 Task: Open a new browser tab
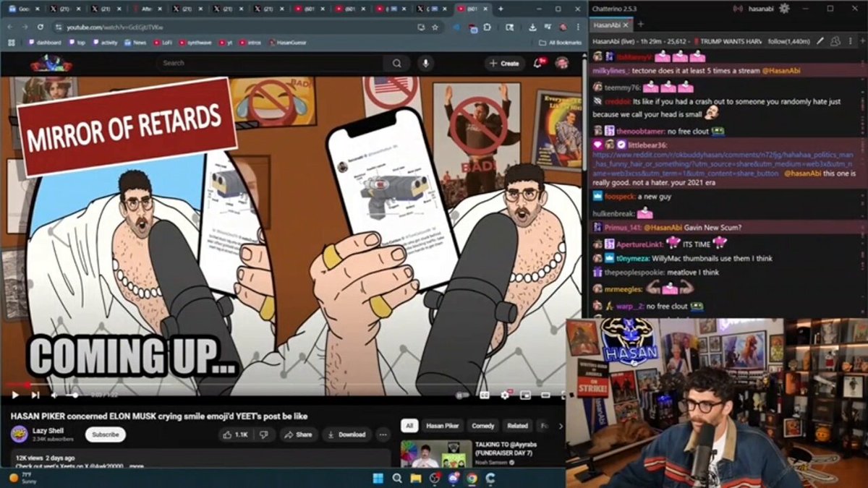point(500,9)
